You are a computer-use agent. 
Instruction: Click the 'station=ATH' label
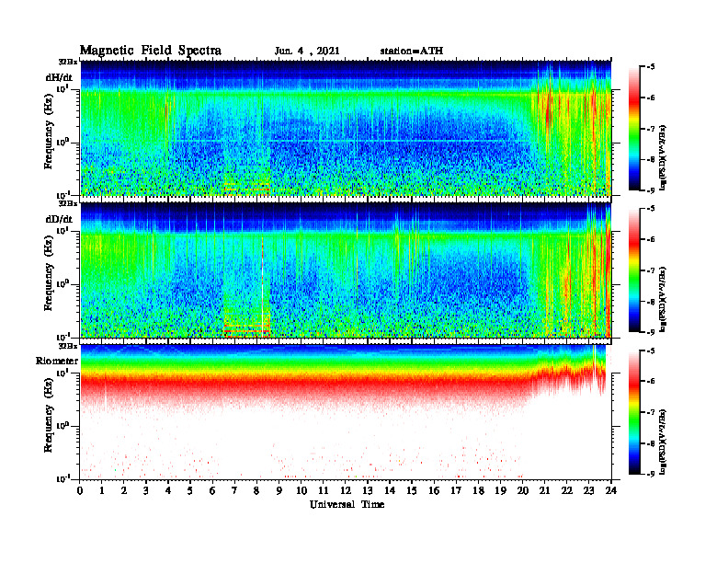412,51
